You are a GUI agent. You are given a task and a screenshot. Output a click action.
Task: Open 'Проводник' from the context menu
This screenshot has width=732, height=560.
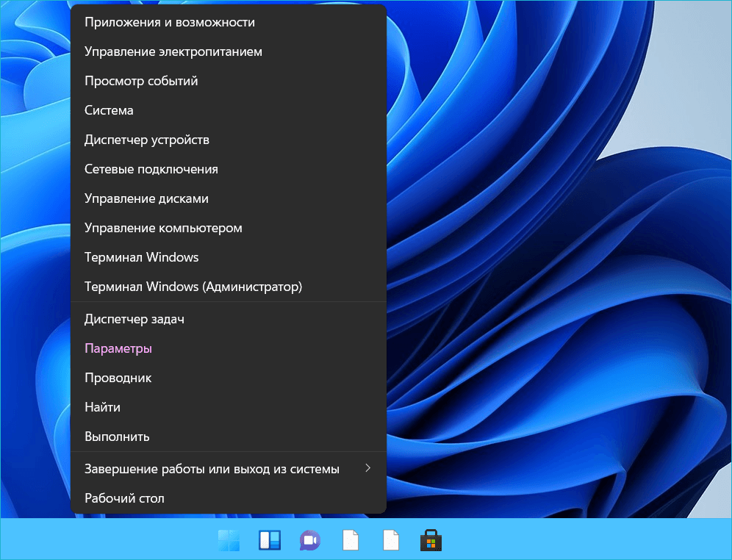(x=118, y=378)
